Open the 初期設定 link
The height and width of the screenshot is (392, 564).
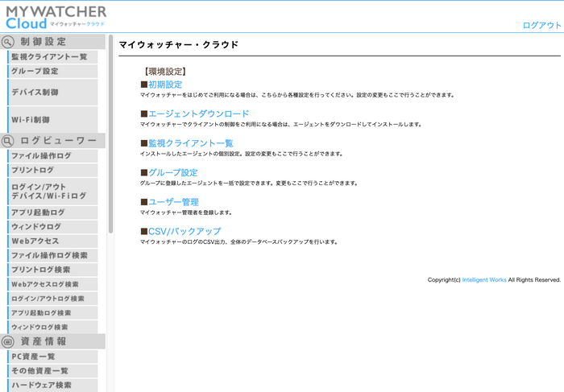165,85
